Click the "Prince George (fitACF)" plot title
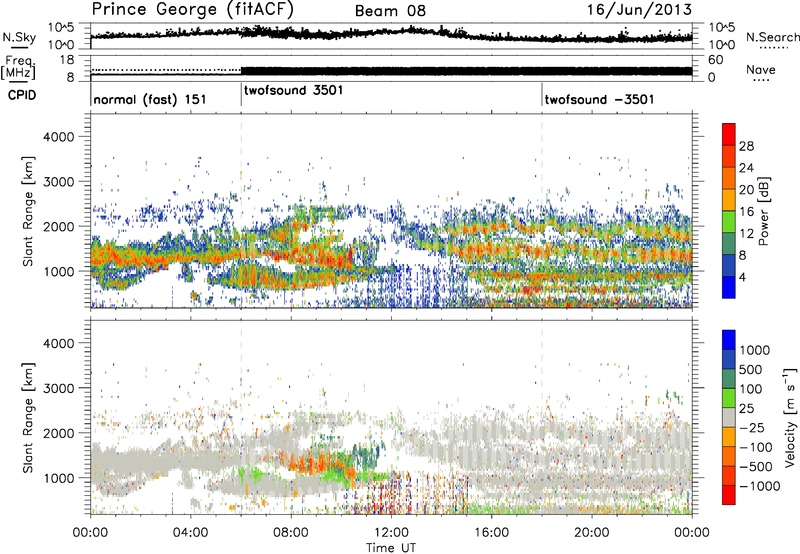Viewport: 800px width, 554px height. point(192,9)
